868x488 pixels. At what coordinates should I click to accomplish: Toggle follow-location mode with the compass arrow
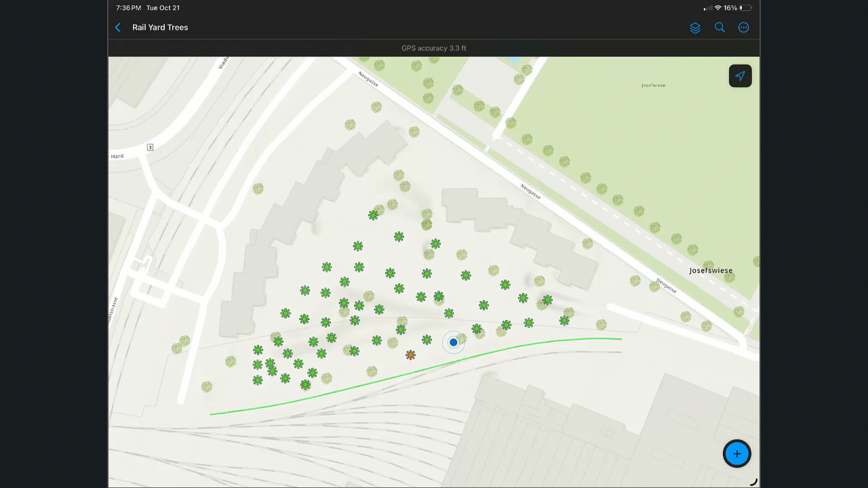(740, 76)
